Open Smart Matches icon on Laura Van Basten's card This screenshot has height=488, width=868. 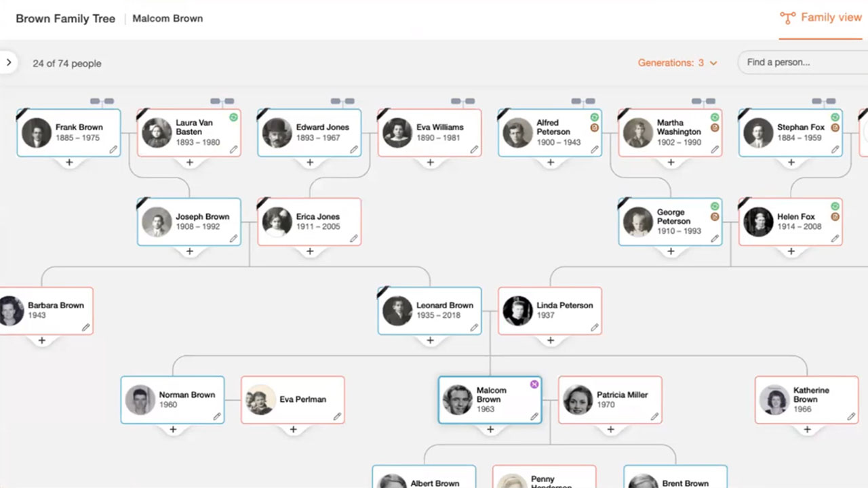click(233, 117)
